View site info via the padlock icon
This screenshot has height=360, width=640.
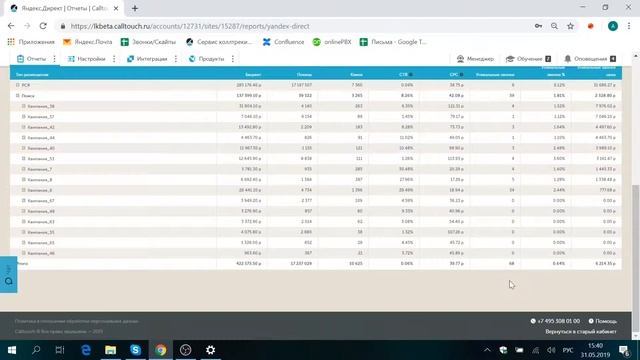62,26
